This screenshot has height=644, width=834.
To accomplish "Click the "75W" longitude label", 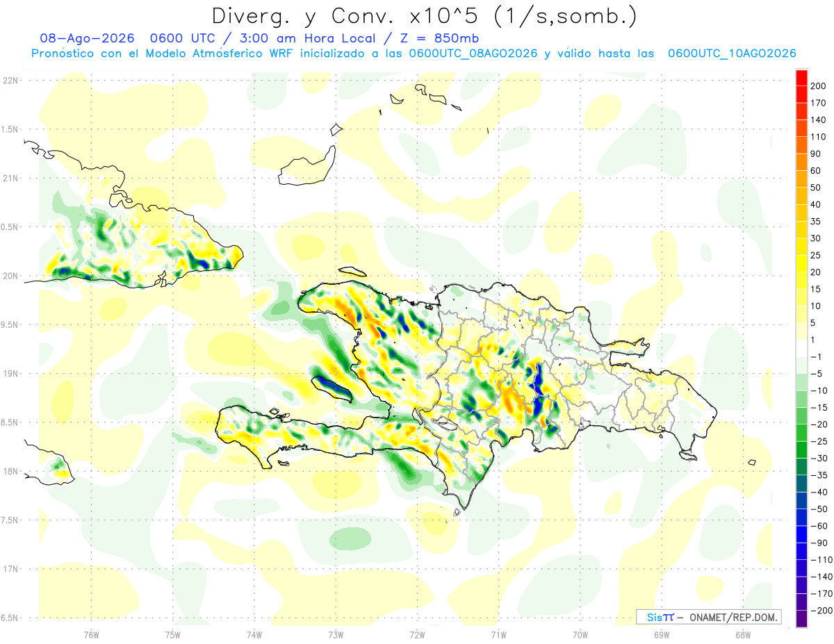I will coord(172,634).
